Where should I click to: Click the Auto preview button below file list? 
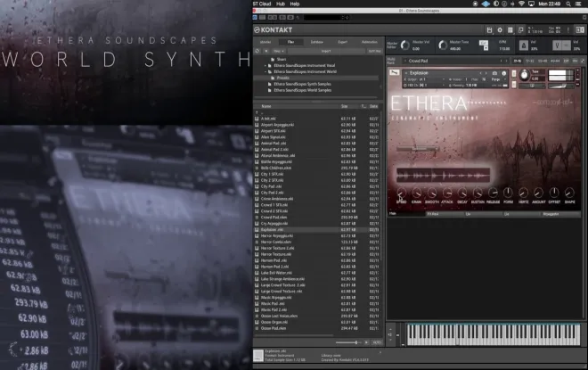point(377,342)
